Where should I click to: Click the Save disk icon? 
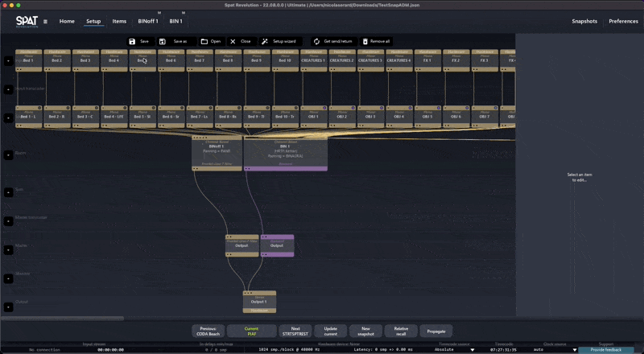[x=132, y=41]
